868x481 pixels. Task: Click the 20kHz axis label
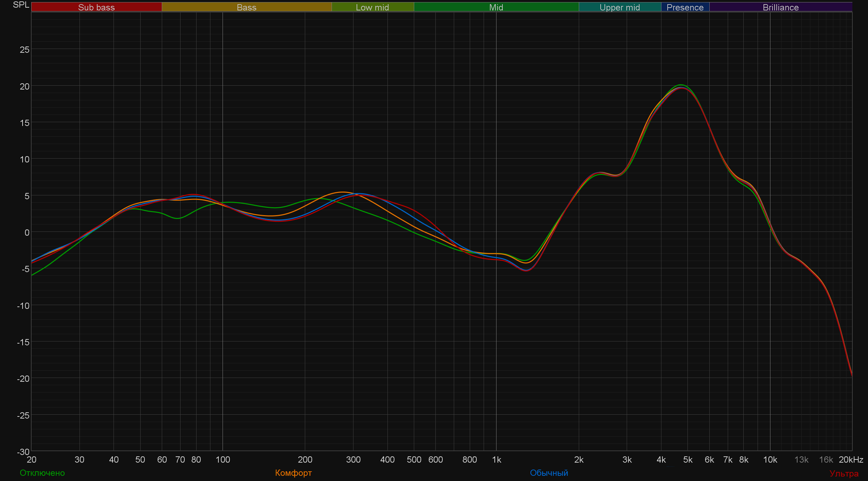pos(851,460)
